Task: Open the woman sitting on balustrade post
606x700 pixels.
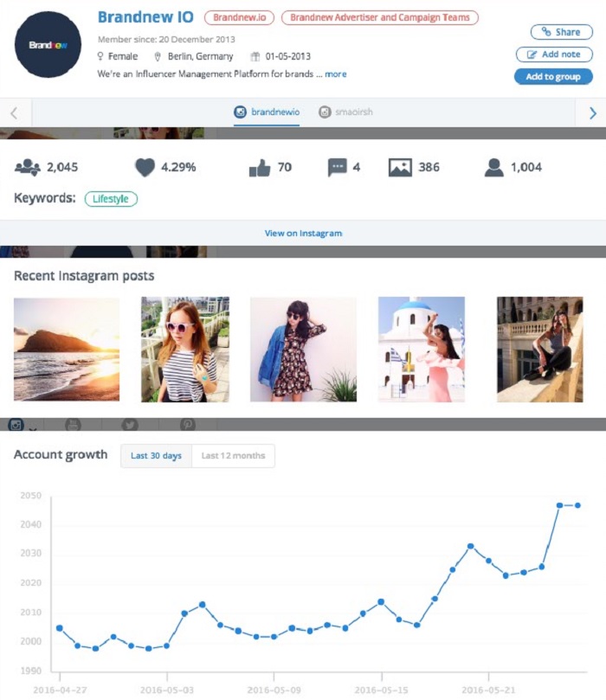Action: [x=540, y=350]
